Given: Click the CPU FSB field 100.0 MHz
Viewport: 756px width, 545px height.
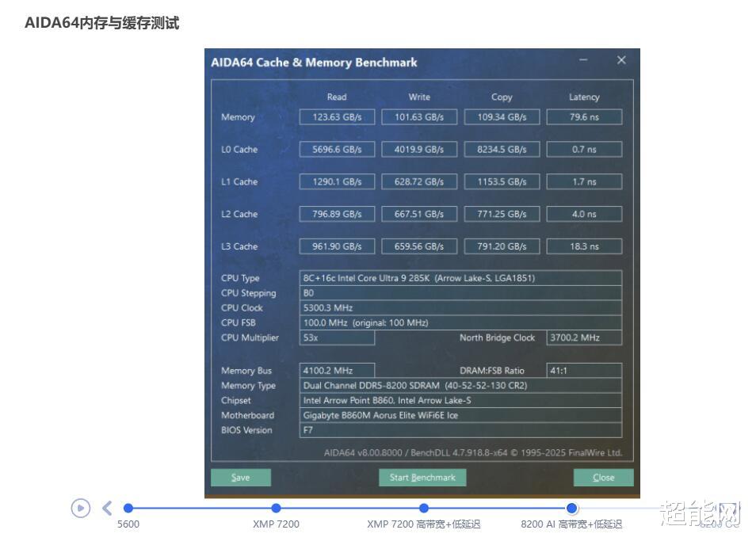Looking at the screenshot, I should 460,323.
